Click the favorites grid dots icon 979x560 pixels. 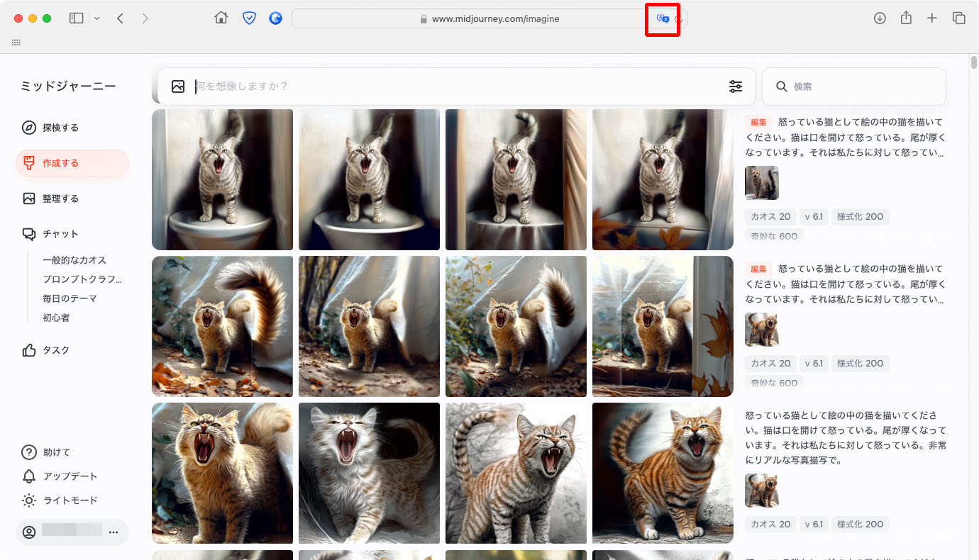[x=16, y=43]
